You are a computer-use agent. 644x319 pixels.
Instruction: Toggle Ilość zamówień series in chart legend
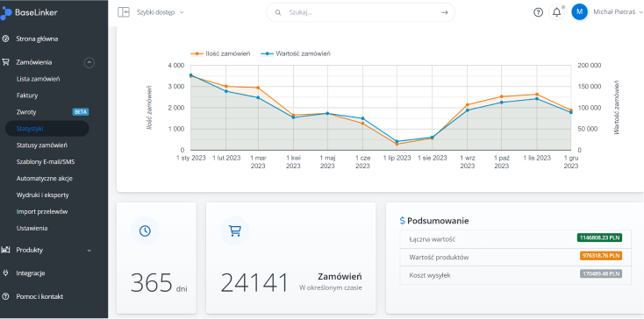pyautogui.click(x=220, y=53)
